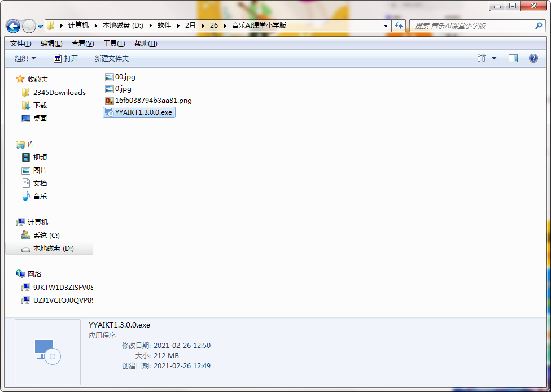Image resolution: width=551 pixels, height=392 pixels.
Task: Open the 文件(F) menu
Action: [x=21, y=43]
